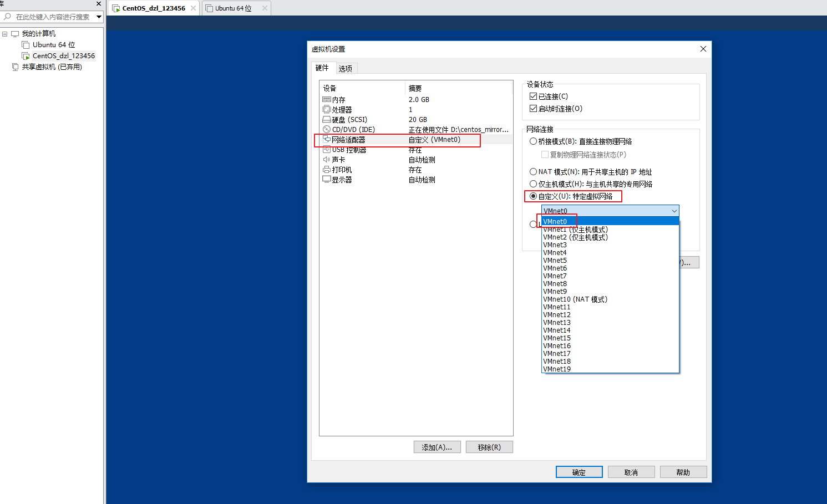This screenshot has height=504, width=827.
Task: Select 仅主机模式(H) radio button
Action: [x=533, y=184]
